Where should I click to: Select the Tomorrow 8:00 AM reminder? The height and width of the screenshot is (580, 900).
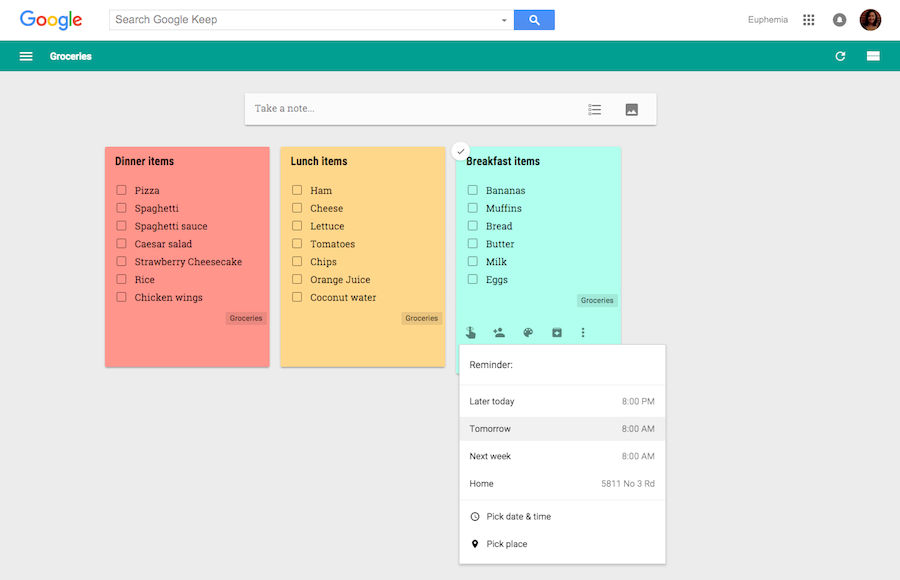coord(562,429)
